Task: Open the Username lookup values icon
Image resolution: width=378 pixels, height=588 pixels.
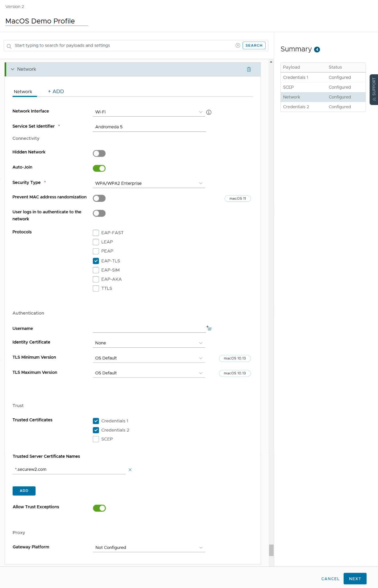Action: [209, 328]
